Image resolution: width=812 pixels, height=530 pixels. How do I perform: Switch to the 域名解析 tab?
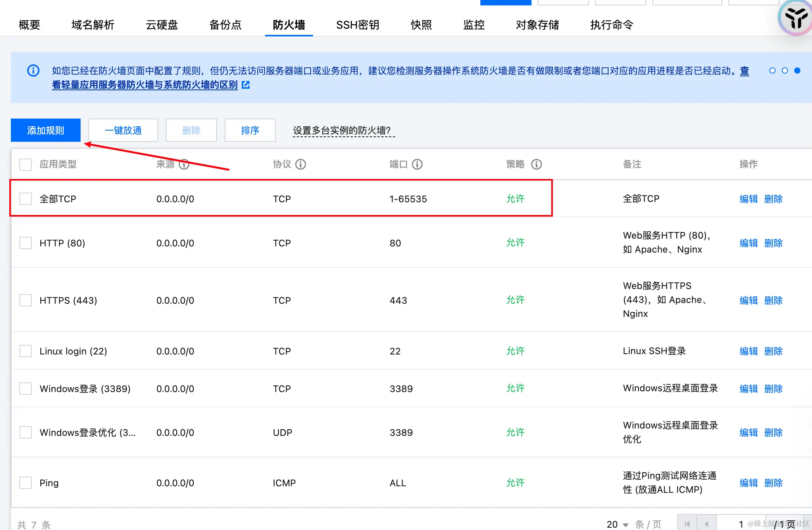tap(93, 25)
